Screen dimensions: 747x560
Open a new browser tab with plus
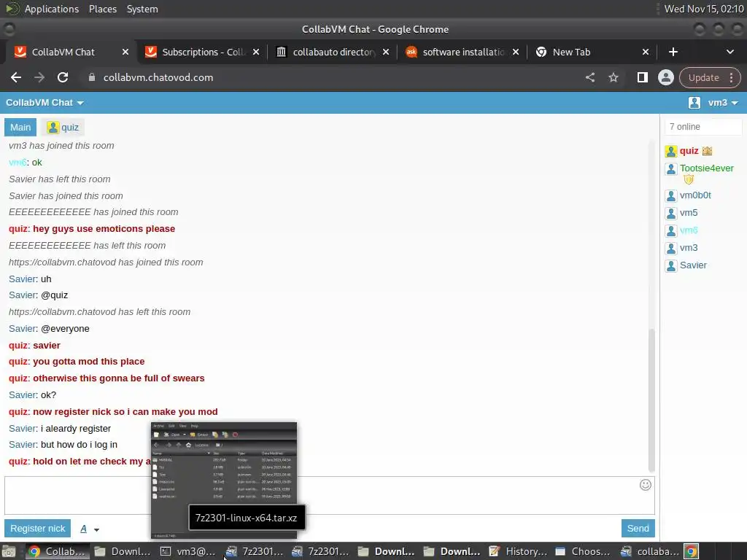click(x=673, y=52)
